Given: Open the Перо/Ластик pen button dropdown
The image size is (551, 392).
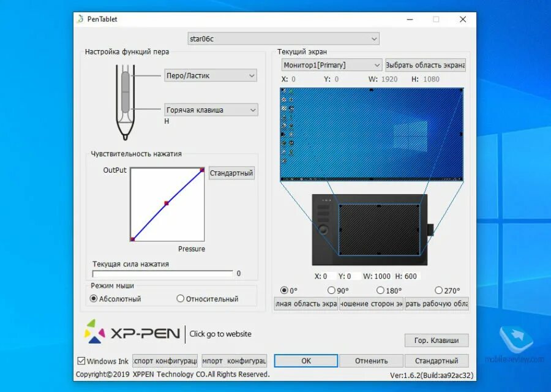Looking at the screenshot, I should (x=211, y=75).
